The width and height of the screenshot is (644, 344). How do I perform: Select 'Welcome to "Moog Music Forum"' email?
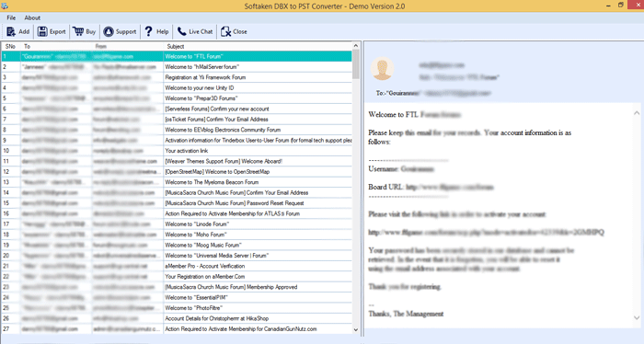[177, 245]
